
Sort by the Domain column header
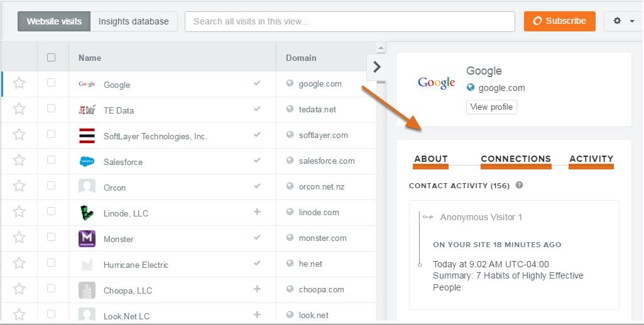301,58
